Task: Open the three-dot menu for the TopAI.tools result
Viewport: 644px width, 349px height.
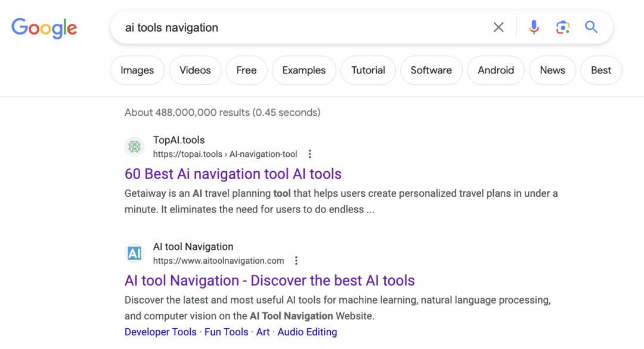Action: click(x=310, y=154)
